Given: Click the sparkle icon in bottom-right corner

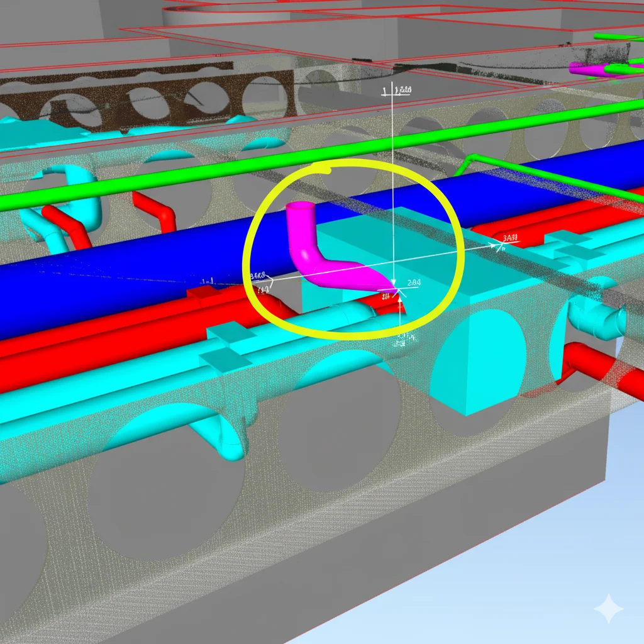Looking at the screenshot, I should (608, 608).
